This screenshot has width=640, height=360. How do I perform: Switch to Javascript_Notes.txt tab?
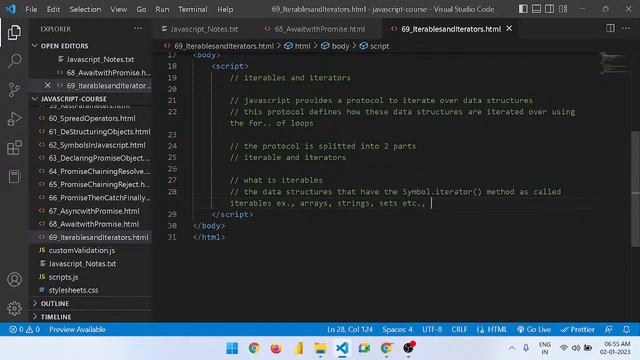(x=200, y=29)
